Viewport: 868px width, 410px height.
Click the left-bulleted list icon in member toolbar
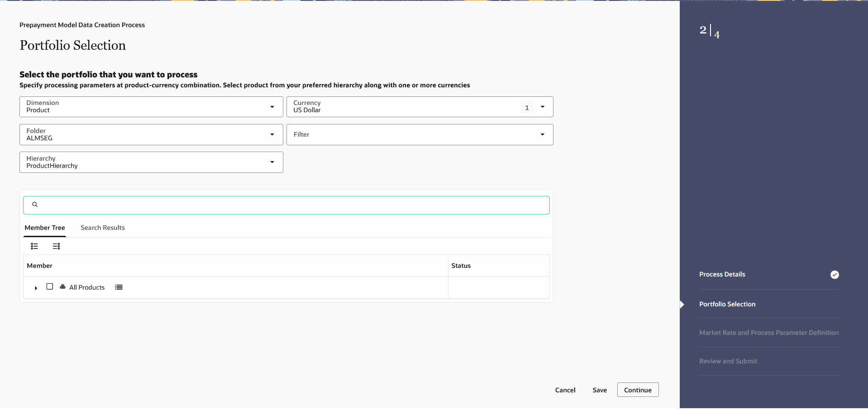click(34, 246)
